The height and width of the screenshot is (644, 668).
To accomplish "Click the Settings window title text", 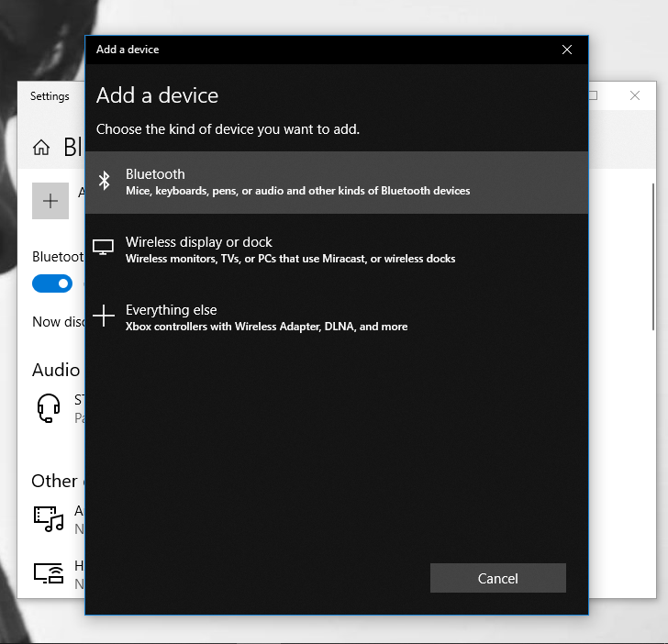I will [50, 96].
